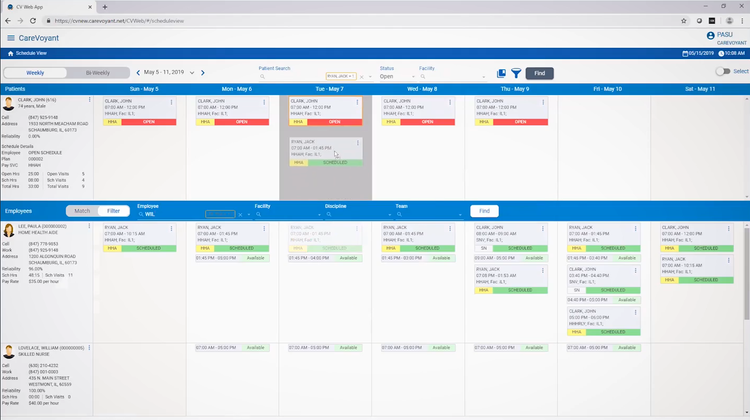Click the OPEN status bar on Sunday visit
Viewport: 750px width, 420px height.
point(149,122)
